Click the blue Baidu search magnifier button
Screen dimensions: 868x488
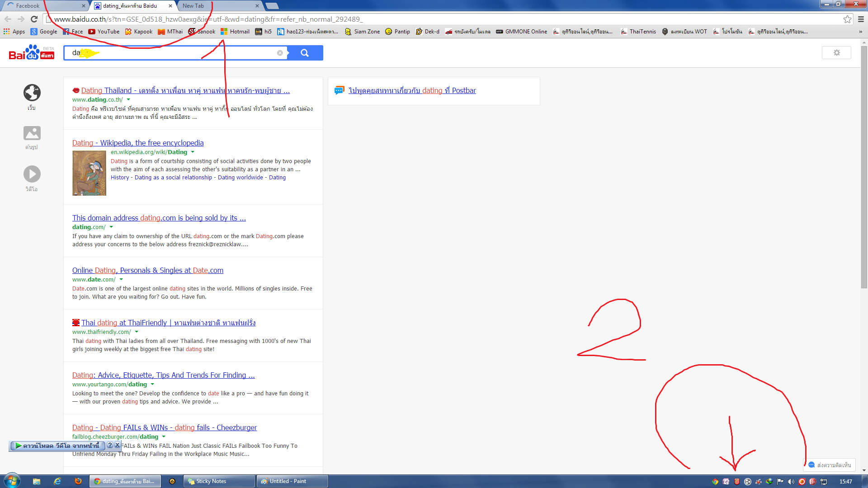pyautogui.click(x=305, y=53)
